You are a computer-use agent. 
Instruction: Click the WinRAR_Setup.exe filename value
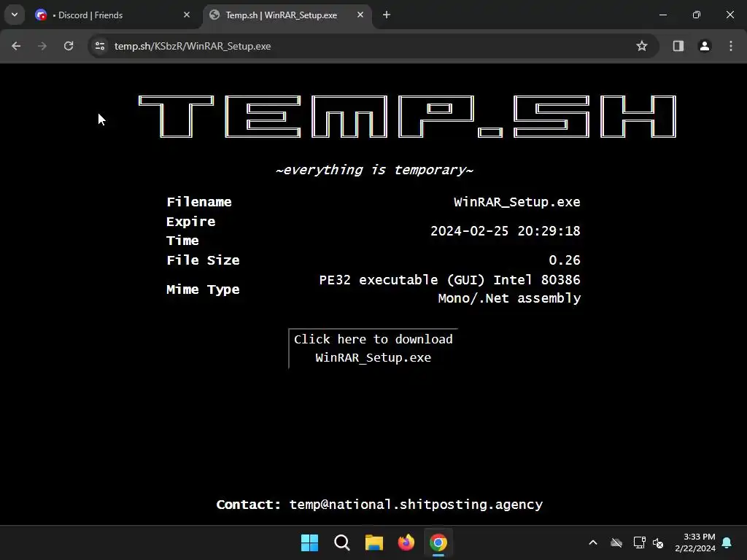(x=517, y=202)
